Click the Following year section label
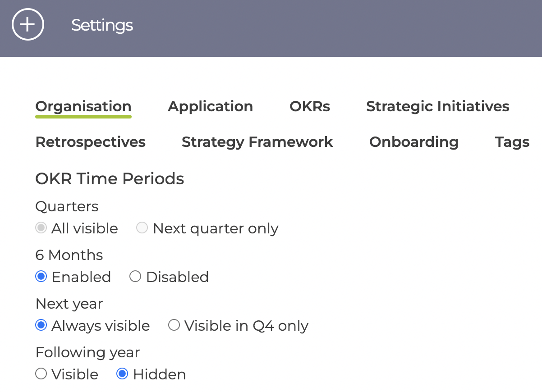Image resolution: width=542 pixels, height=392 pixels. 88,352
